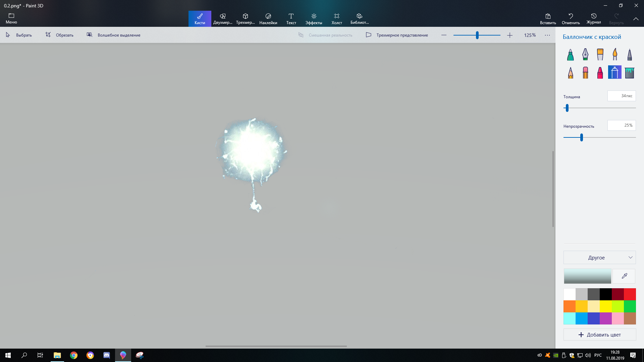Viewport: 644px width, 362px height.
Task: Select the Marker brush tool
Action: click(571, 54)
